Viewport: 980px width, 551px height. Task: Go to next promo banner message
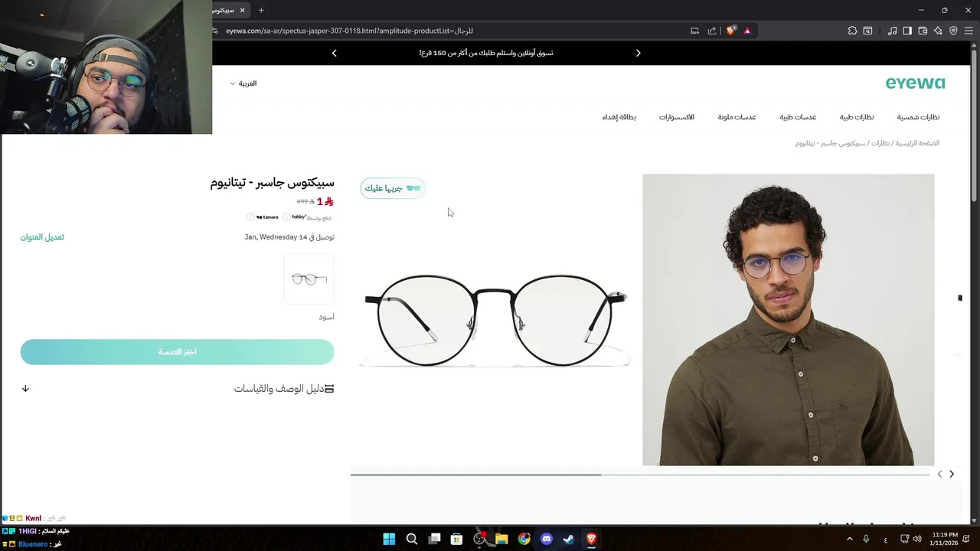[638, 53]
